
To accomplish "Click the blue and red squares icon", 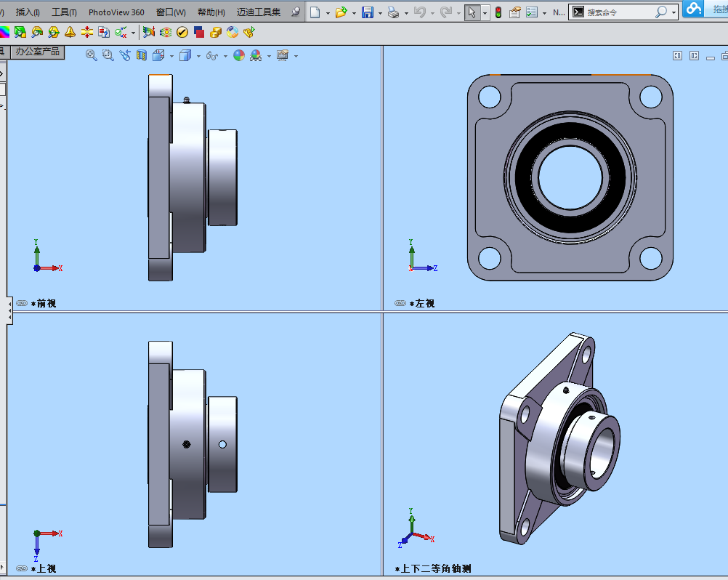I will point(199,32).
